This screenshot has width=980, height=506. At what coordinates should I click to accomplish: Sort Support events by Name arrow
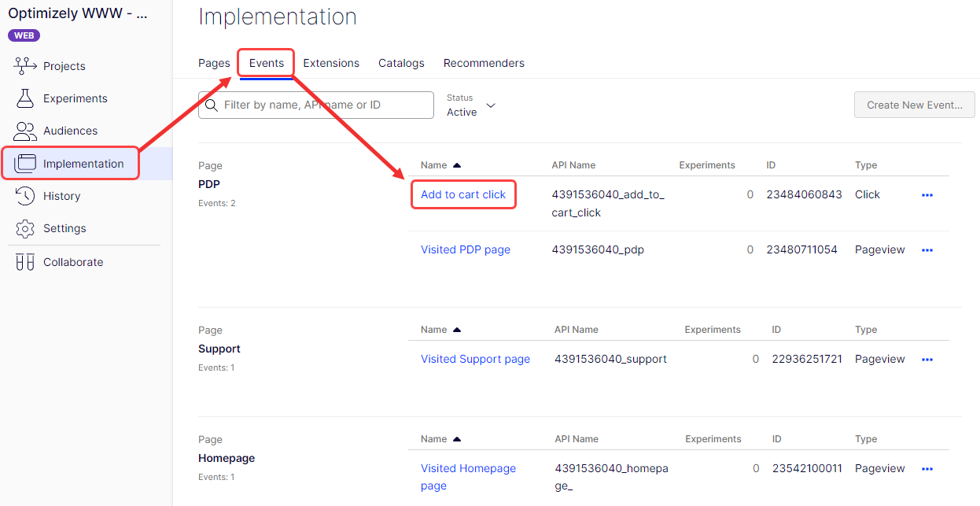(457, 330)
